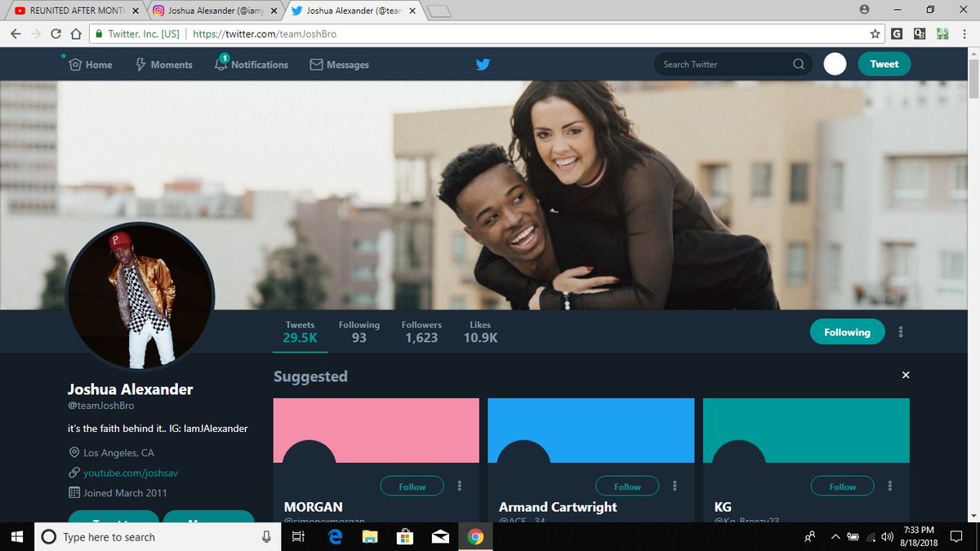Open KG's profile name
This screenshot has height=551, width=980.
click(722, 507)
